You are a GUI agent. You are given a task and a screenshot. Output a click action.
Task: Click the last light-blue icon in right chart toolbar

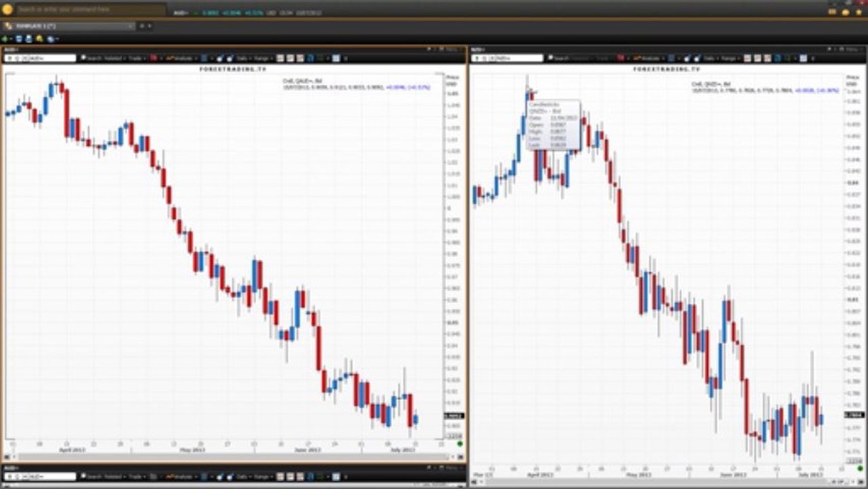(x=804, y=58)
